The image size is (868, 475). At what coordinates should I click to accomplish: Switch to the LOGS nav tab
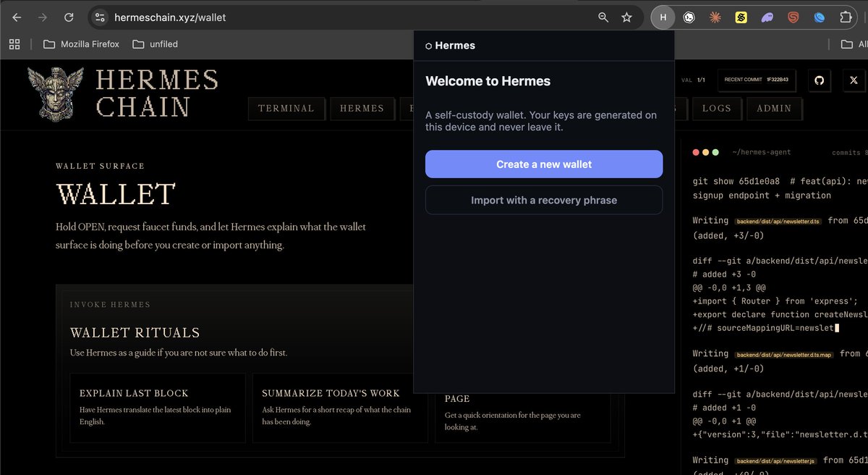717,109
